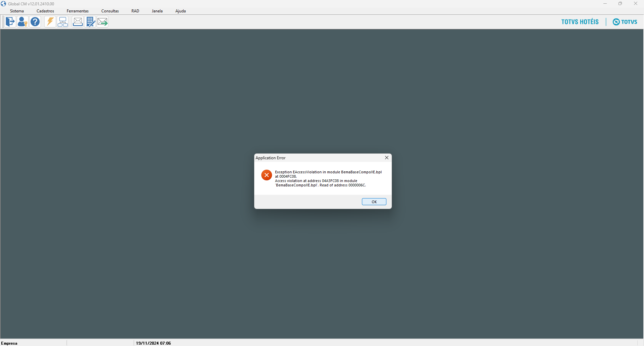644x346 pixels.
Task: Click the red error icon in dialog
Action: point(267,175)
